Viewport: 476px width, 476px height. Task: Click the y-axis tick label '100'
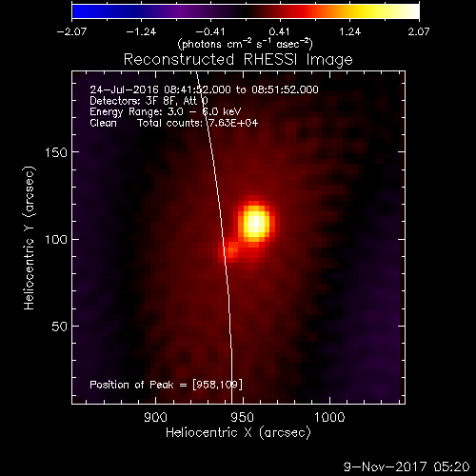(x=56, y=239)
